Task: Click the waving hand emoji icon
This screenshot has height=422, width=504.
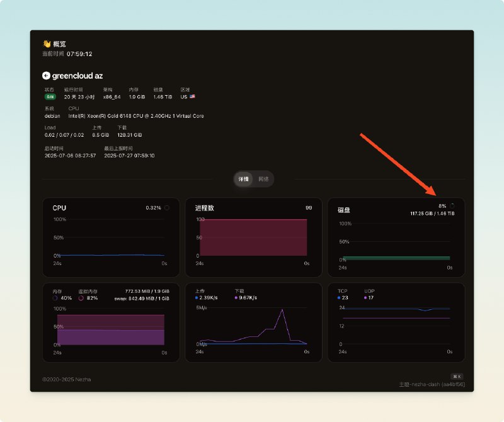Action: point(46,44)
